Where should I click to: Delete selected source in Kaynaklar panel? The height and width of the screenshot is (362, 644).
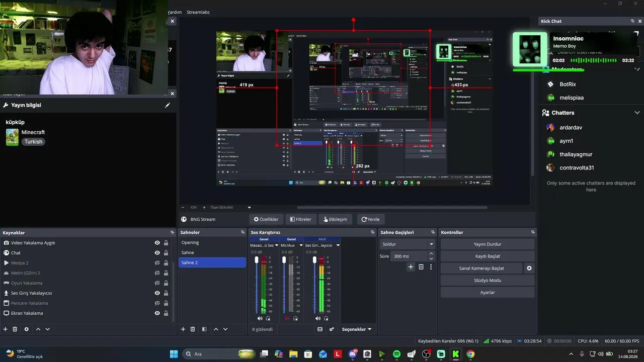point(15,329)
